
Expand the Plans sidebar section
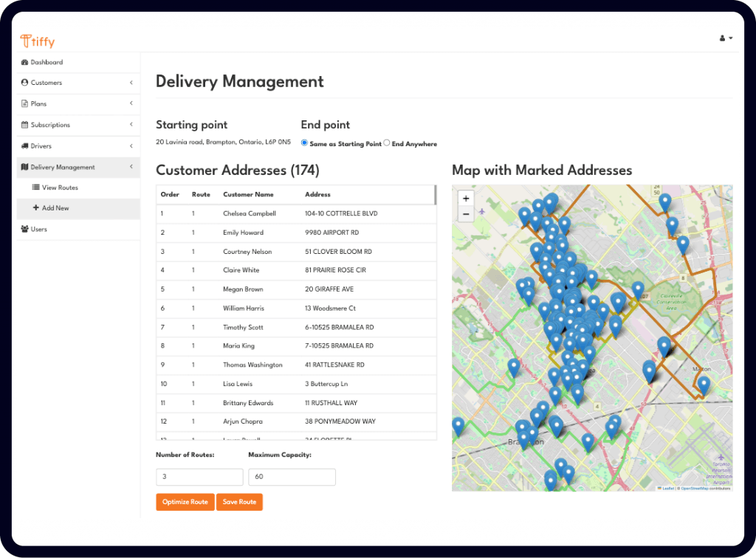coord(131,103)
